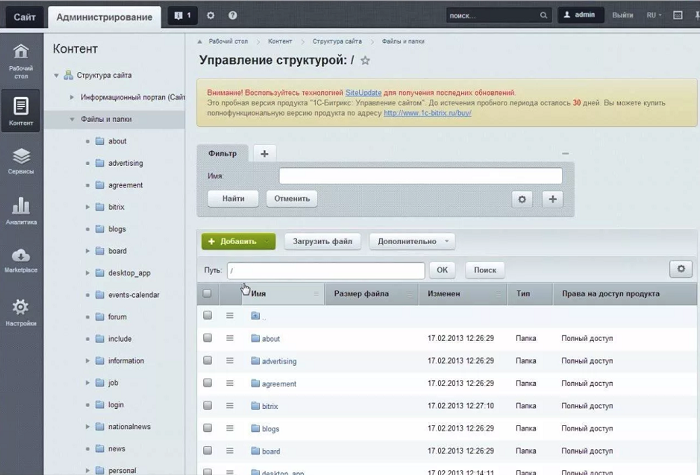This screenshot has width=700, height=475.
Task: Open the 1c-bitrix.ru/buy link
Action: click(428, 113)
